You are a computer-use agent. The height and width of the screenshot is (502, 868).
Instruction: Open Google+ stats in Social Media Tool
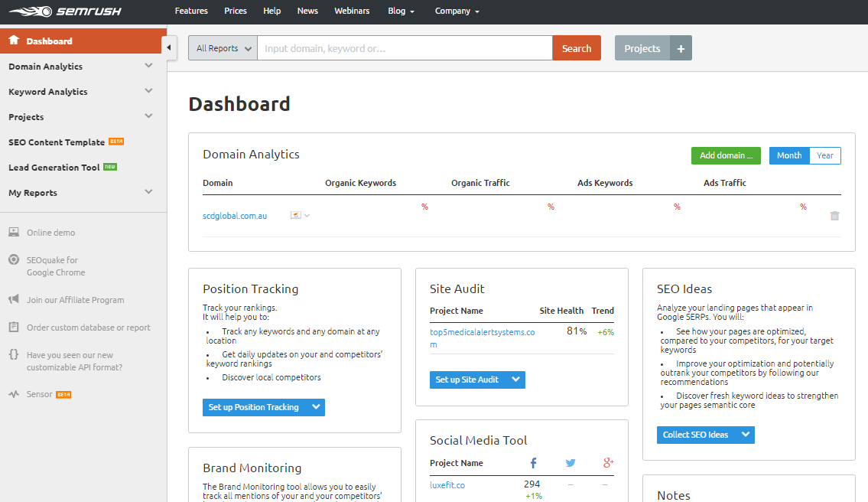(x=608, y=462)
